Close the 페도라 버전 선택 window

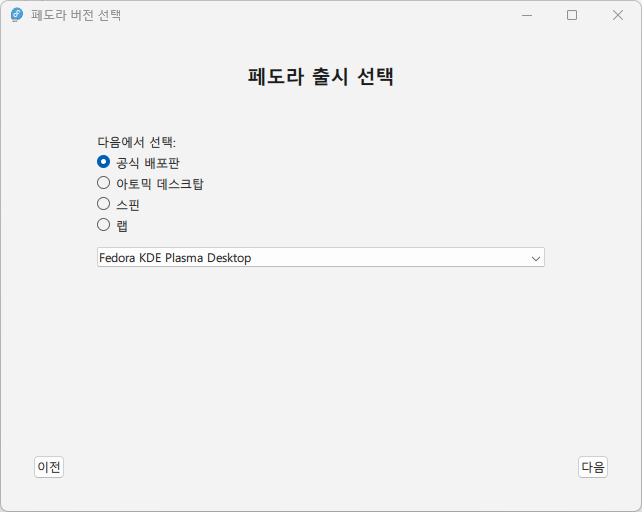618,15
